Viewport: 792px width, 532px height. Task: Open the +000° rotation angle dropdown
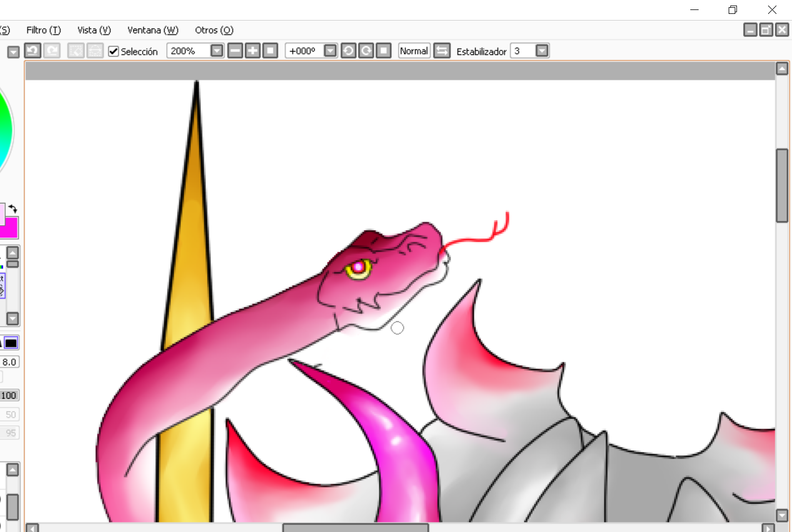tap(330, 51)
